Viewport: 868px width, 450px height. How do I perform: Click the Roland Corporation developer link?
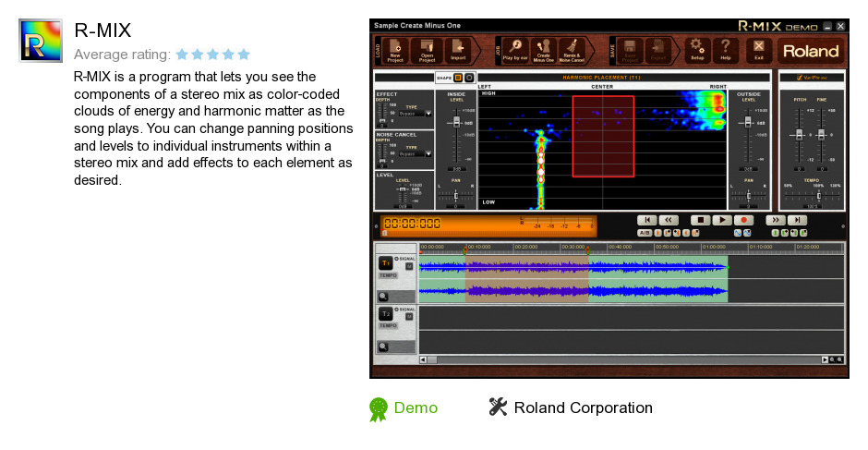584,407
